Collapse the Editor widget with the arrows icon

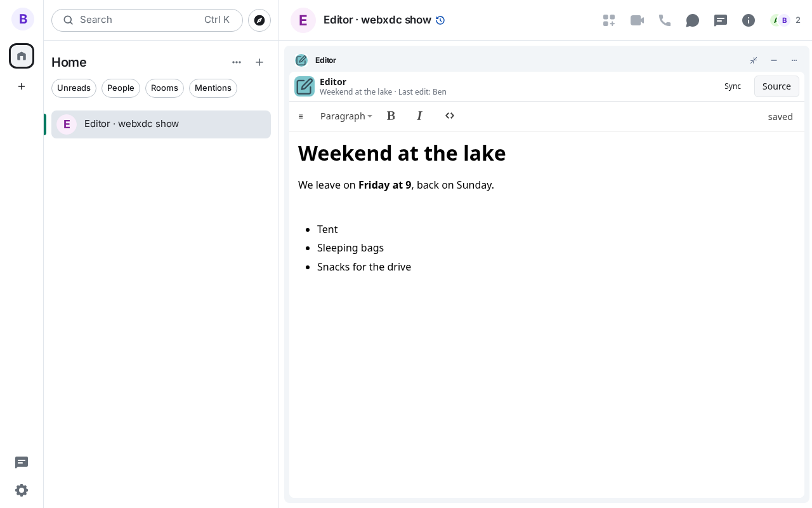[x=754, y=60]
